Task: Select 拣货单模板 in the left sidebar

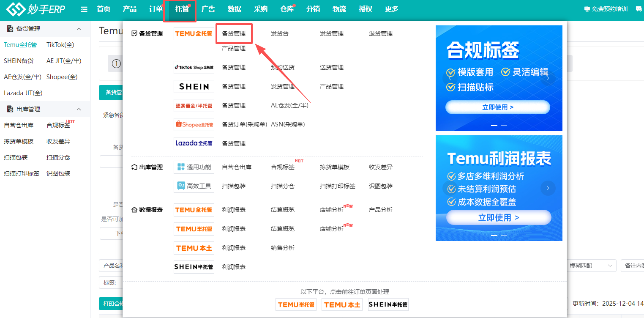Action: [19, 141]
